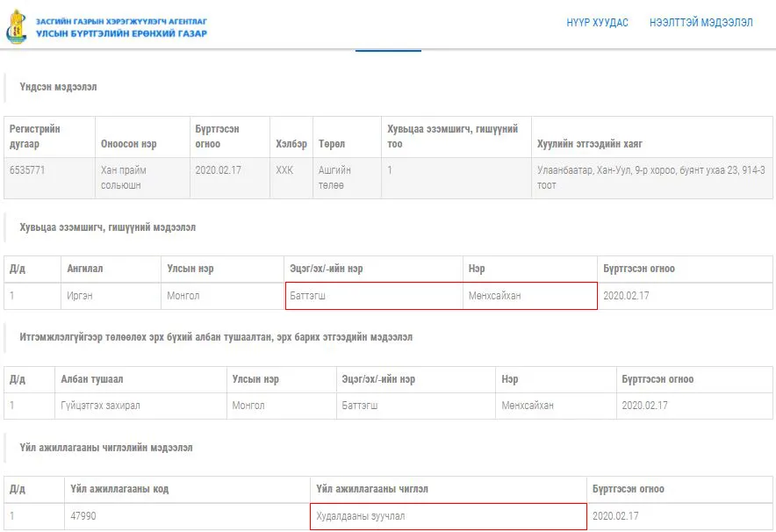Select registration number 6535771 cell
The height and width of the screenshot is (532, 776).
click(49, 178)
